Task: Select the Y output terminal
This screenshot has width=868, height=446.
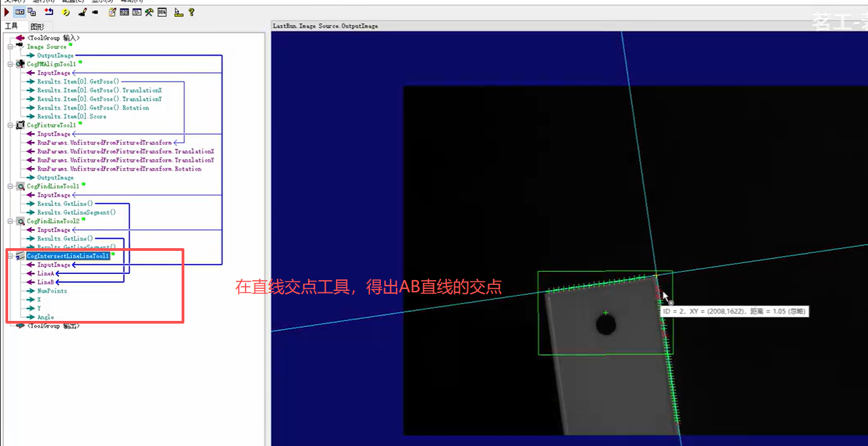Action: [x=39, y=309]
